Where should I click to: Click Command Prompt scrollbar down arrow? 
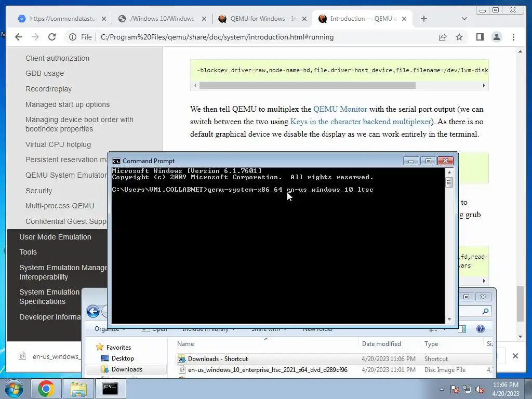(x=449, y=320)
